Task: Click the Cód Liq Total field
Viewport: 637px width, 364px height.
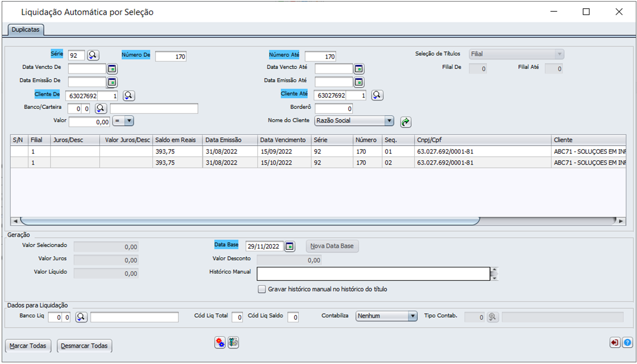Action: [237, 317]
